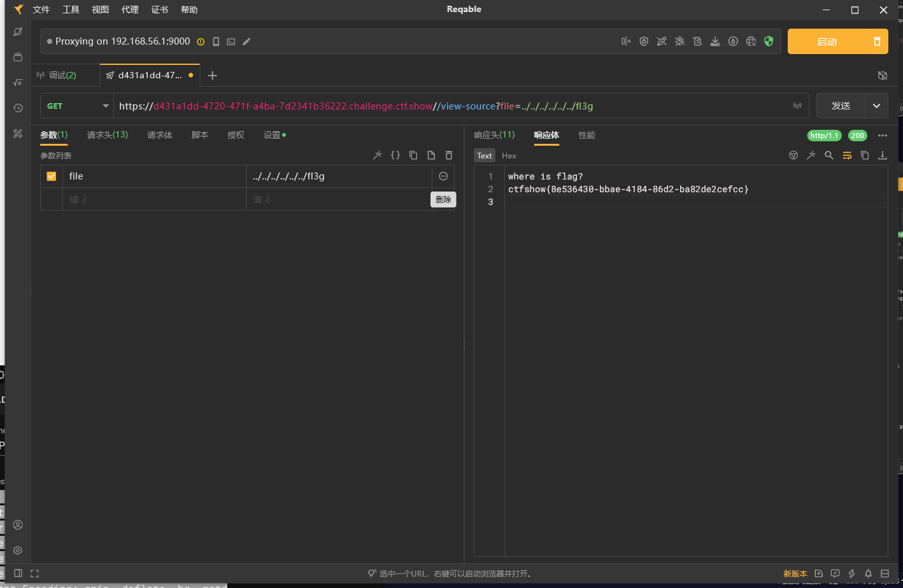Select the 响应头(11) tab
Image resolution: width=903 pixels, height=588 pixels.
click(x=494, y=135)
